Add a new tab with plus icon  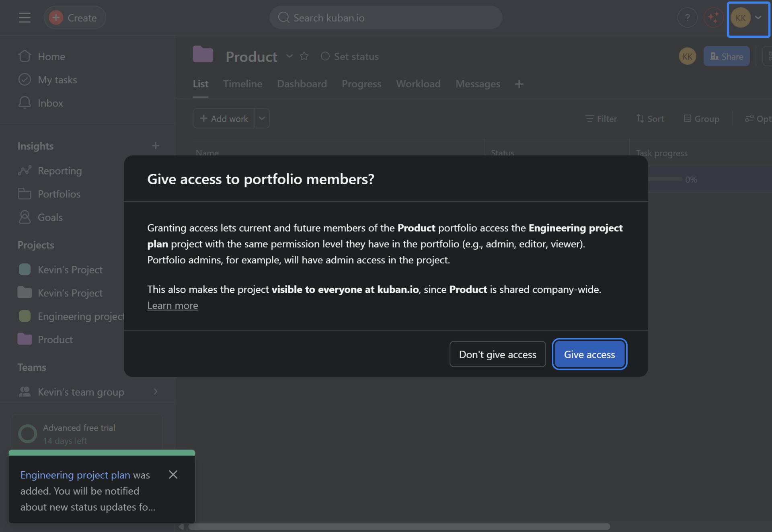519,84
